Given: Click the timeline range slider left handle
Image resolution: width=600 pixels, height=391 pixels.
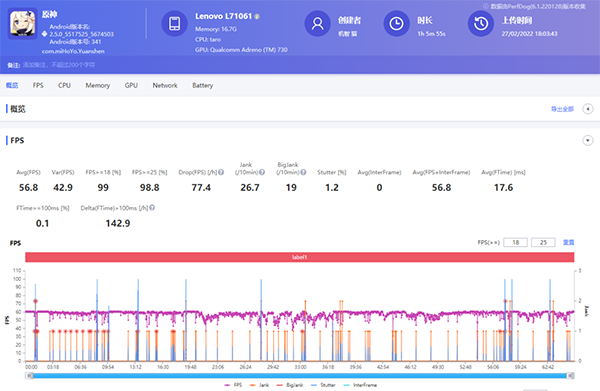Looking at the screenshot, I should coord(30,376).
